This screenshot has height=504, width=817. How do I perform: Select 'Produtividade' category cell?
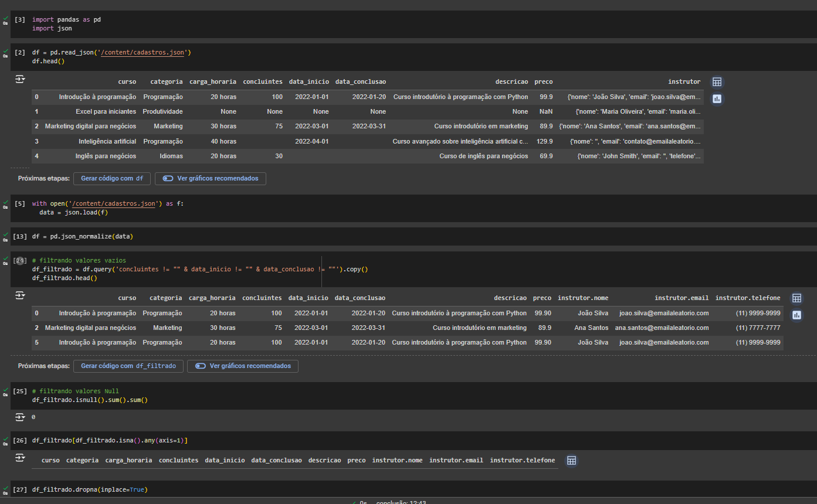point(162,111)
